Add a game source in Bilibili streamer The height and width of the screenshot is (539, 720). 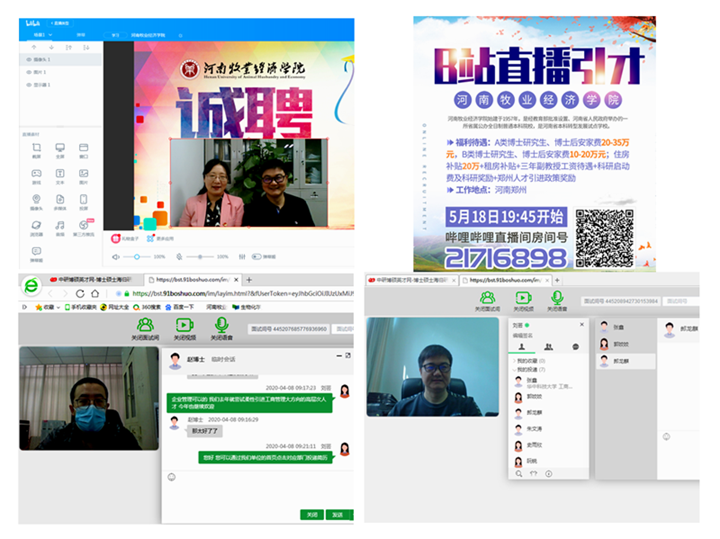36,173
